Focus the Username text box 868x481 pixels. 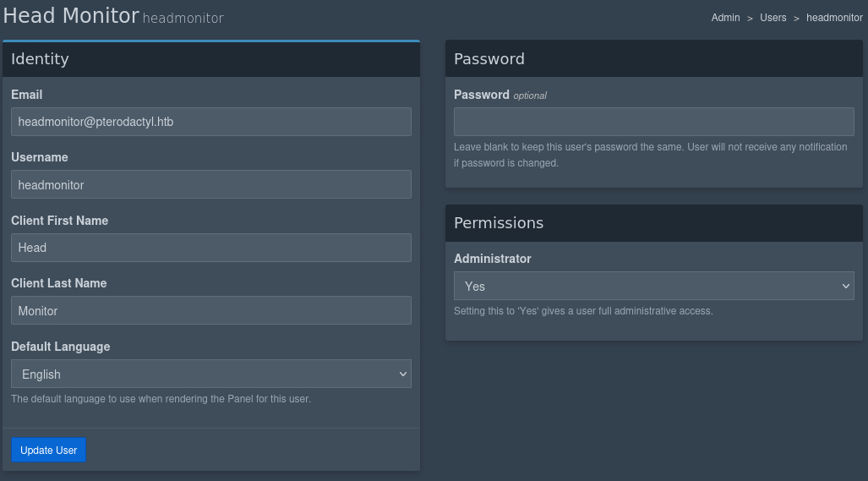(211, 184)
